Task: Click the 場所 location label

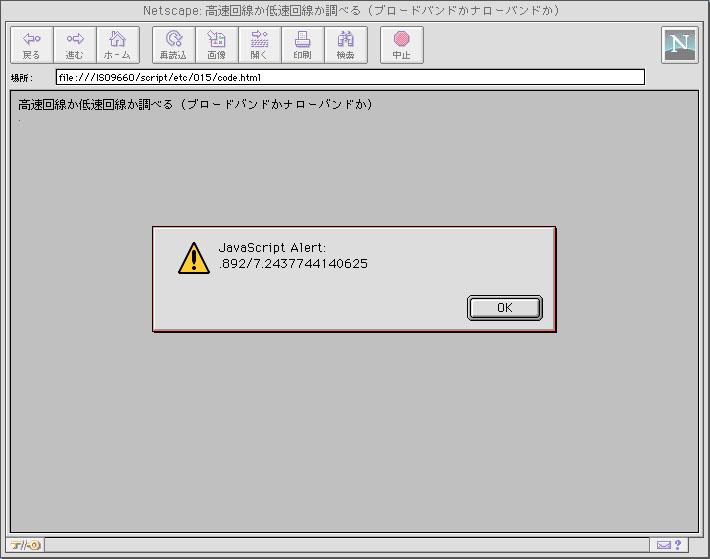Action: pyautogui.click(x=21, y=78)
